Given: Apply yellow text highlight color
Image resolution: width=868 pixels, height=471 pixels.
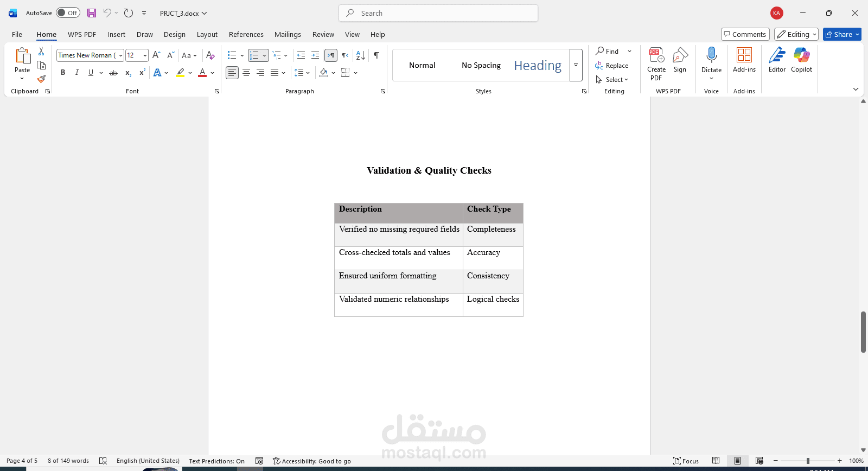Looking at the screenshot, I should pyautogui.click(x=180, y=73).
